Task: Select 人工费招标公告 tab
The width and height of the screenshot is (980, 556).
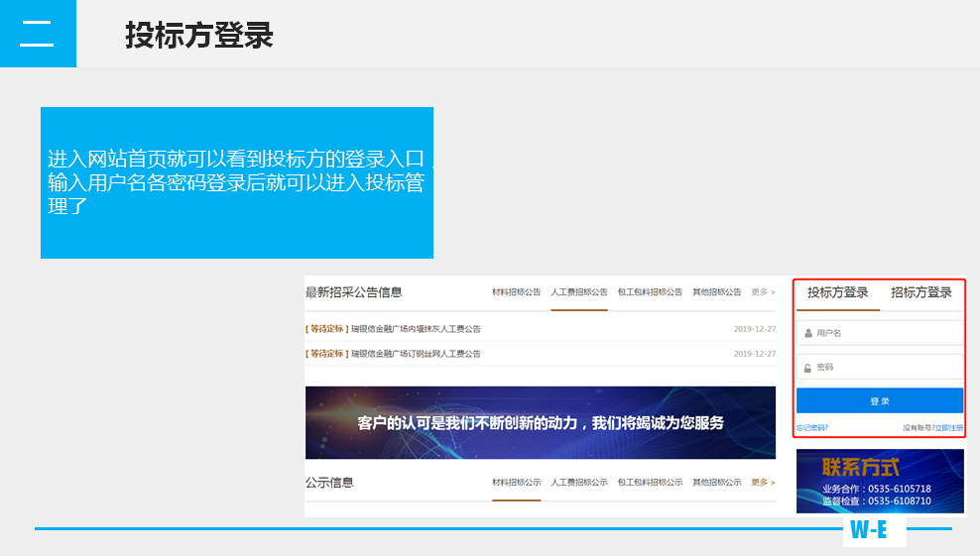Action: (579, 292)
